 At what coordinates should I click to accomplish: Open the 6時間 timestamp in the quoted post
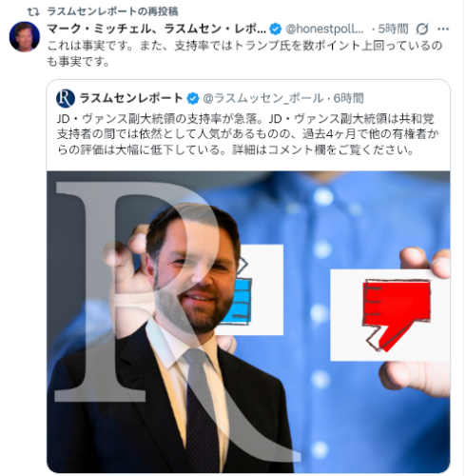(348, 98)
